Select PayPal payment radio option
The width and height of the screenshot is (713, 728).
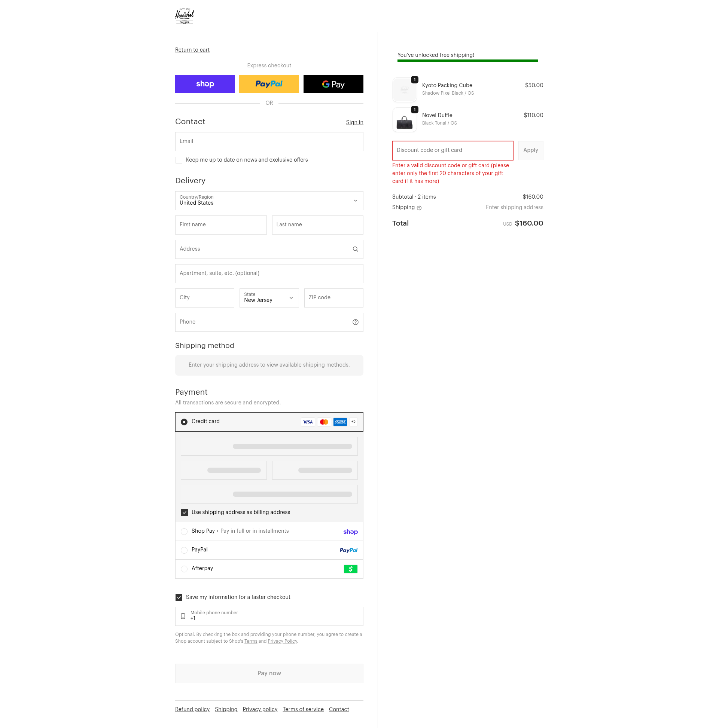(x=184, y=550)
